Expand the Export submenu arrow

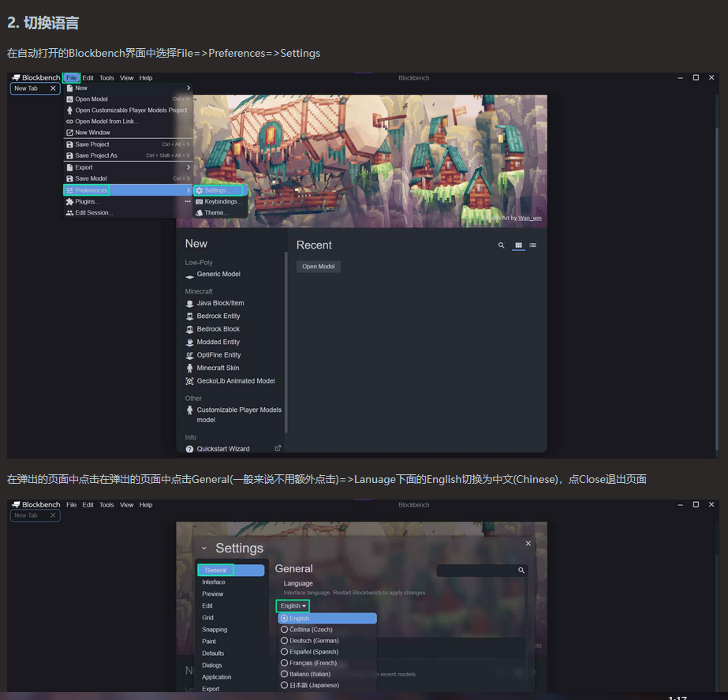[189, 167]
